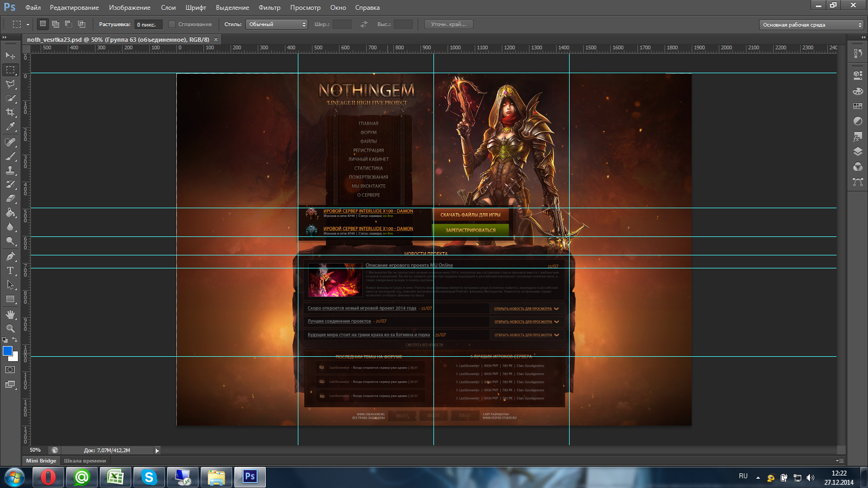The width and height of the screenshot is (868, 488).
Task: Open the Styles panel fx icon
Action: pyautogui.click(x=858, y=137)
